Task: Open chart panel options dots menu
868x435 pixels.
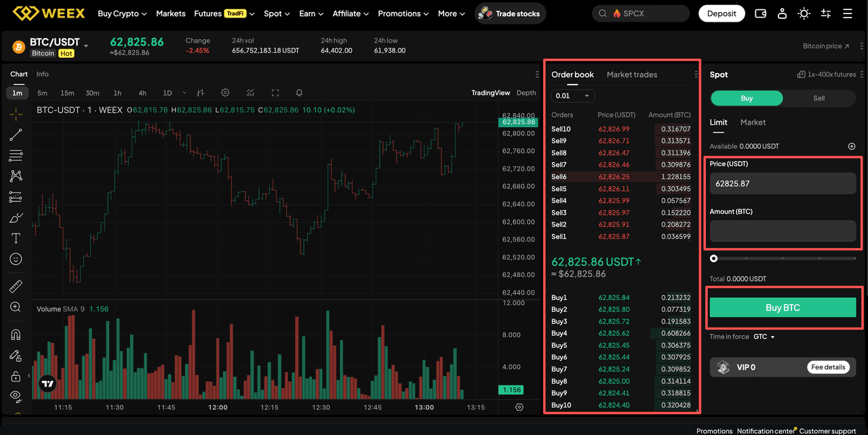Action: (537, 75)
